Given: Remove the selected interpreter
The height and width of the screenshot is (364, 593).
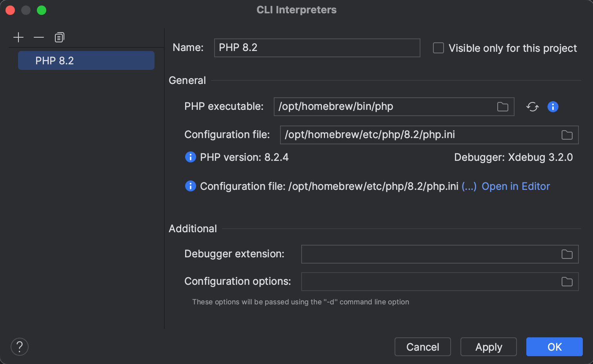Looking at the screenshot, I should tap(38, 37).
